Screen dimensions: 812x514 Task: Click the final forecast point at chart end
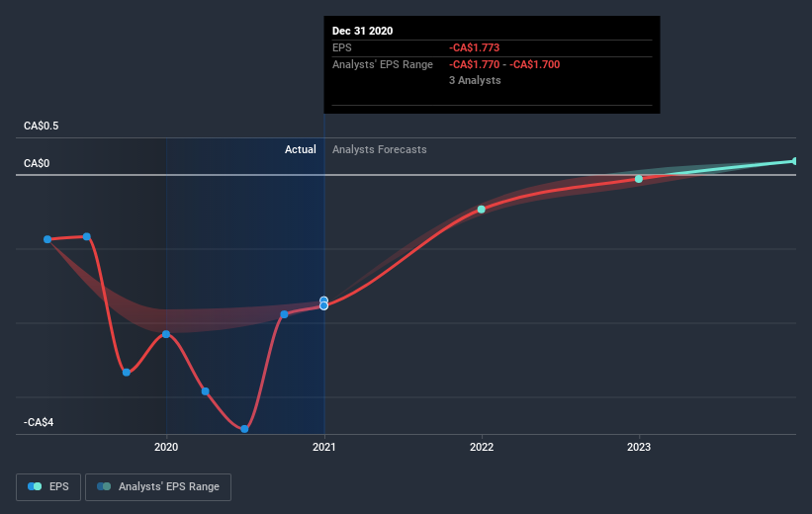795,161
